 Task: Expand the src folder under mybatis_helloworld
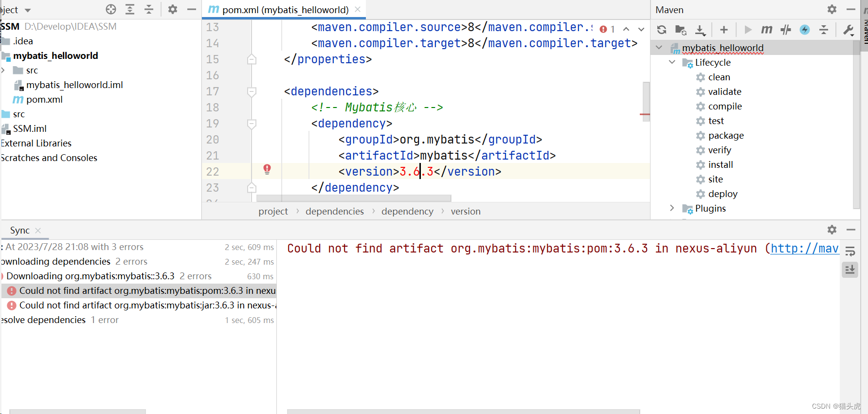(x=3, y=70)
